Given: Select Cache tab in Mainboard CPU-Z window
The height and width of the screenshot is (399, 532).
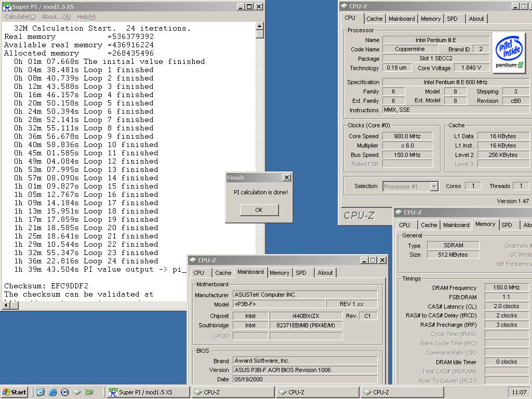Looking at the screenshot, I should click(223, 273).
